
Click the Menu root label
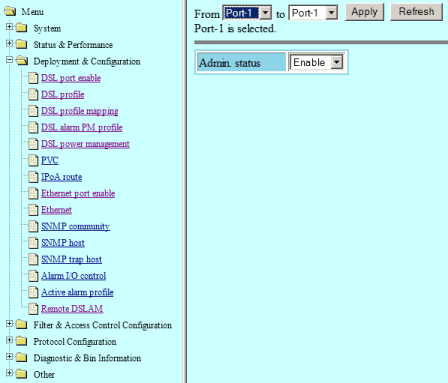point(32,12)
